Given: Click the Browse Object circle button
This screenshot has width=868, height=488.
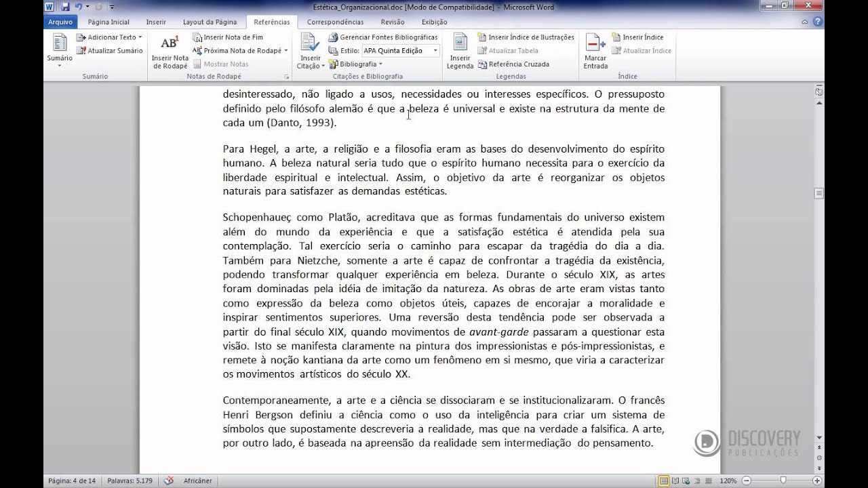Looking at the screenshot, I should pyautogui.click(x=819, y=458).
